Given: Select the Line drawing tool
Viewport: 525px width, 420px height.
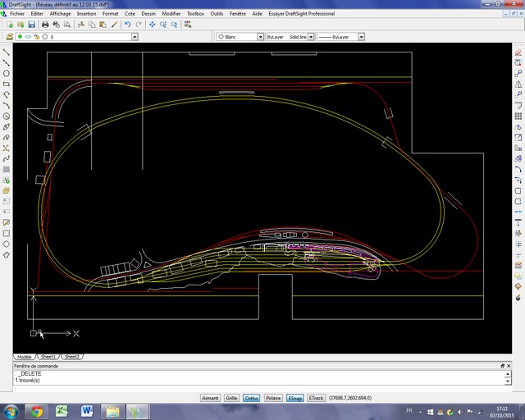Looking at the screenshot, I should tap(6, 52).
